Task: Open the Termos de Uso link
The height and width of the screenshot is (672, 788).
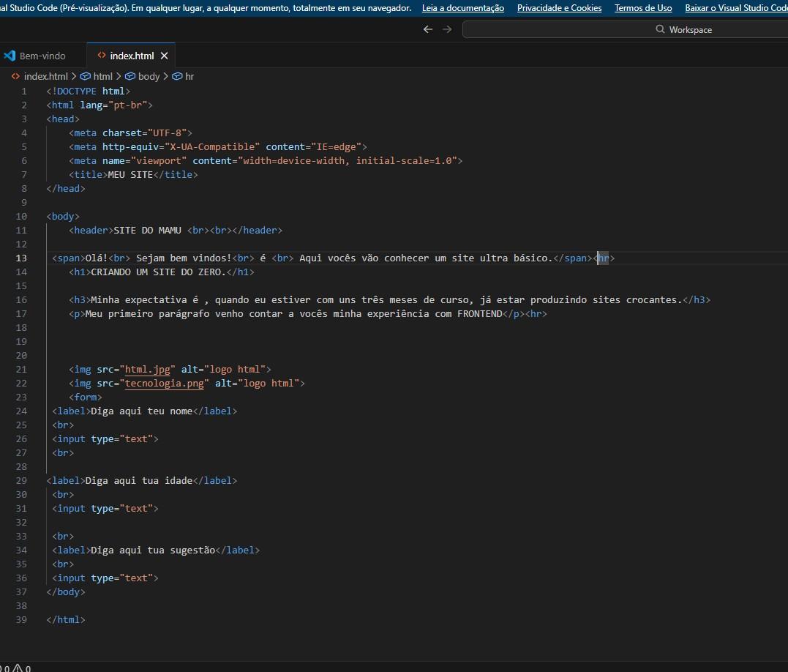Action: tap(643, 8)
